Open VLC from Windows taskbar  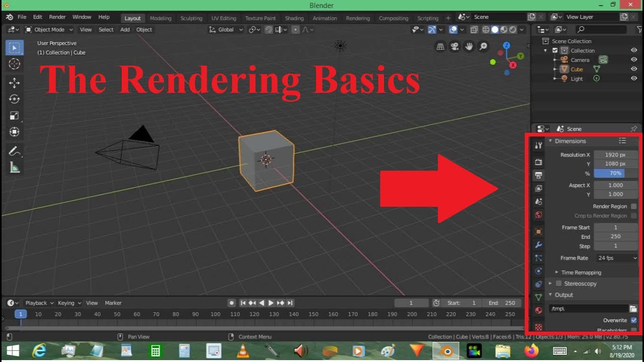pos(243,350)
